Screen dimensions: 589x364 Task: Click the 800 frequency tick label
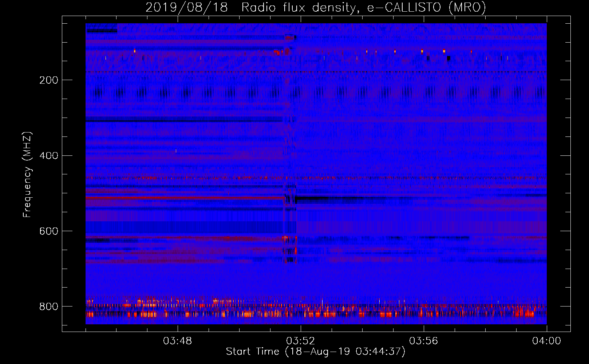pos(49,306)
